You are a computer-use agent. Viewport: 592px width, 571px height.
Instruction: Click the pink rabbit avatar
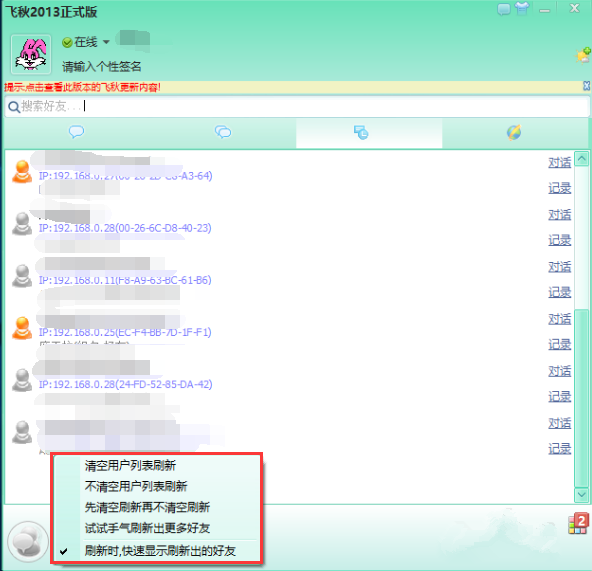[31, 54]
